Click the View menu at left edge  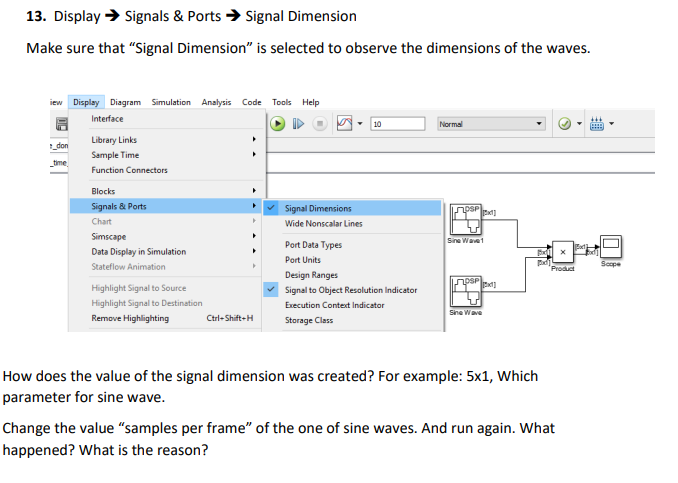point(56,102)
